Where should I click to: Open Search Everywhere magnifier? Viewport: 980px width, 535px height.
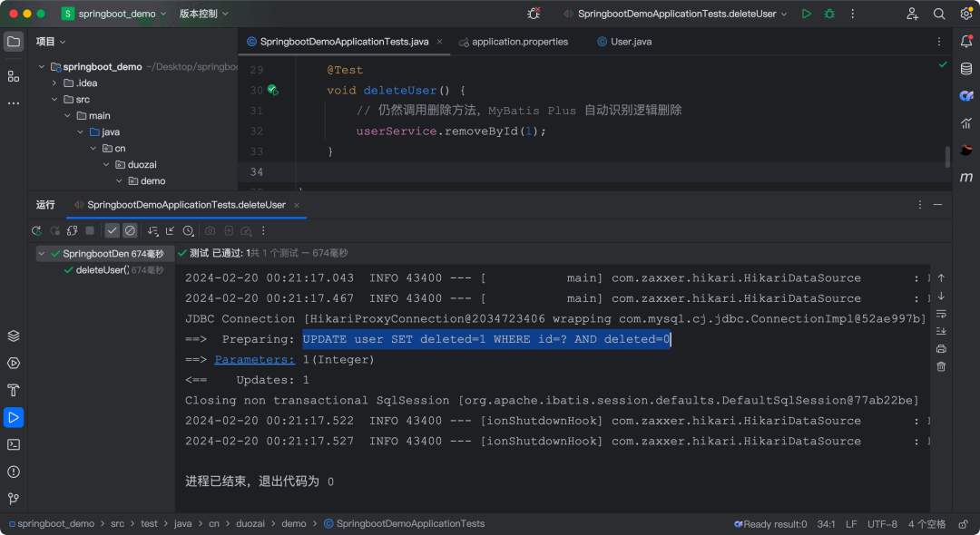pos(939,14)
